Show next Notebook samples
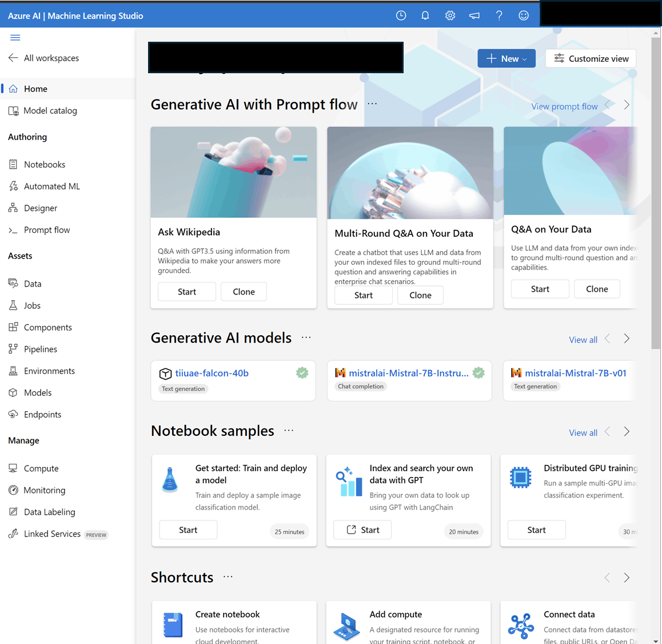 627,432
